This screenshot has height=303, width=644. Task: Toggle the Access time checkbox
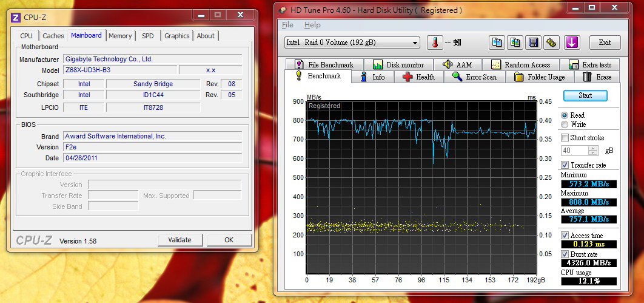[565, 236]
